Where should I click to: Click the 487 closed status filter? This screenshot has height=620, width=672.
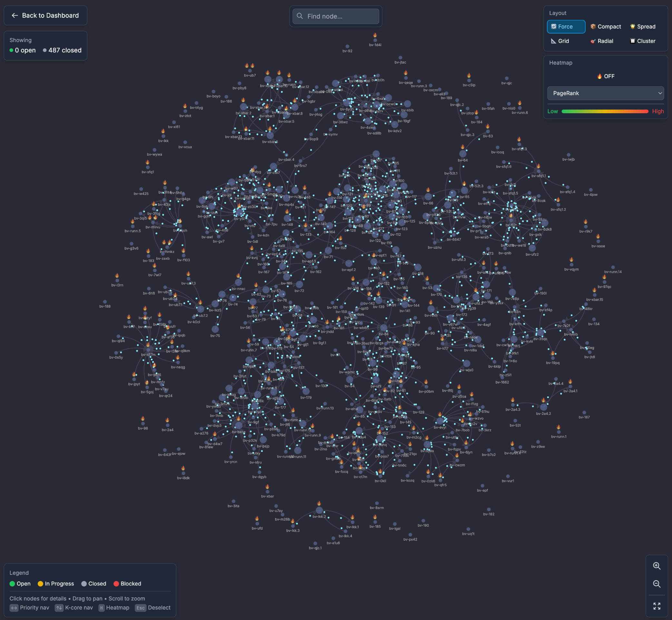tap(62, 50)
